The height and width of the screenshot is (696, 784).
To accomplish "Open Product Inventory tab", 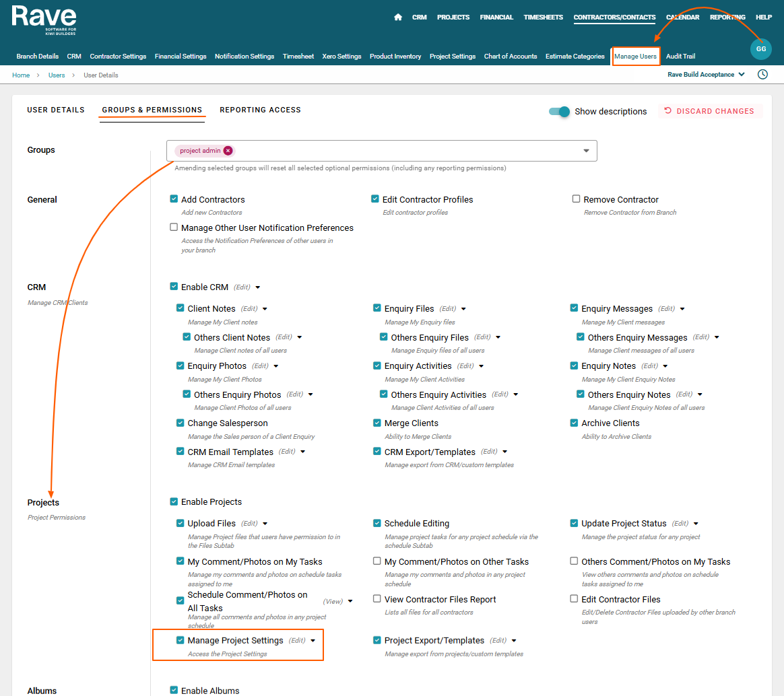I will point(395,57).
